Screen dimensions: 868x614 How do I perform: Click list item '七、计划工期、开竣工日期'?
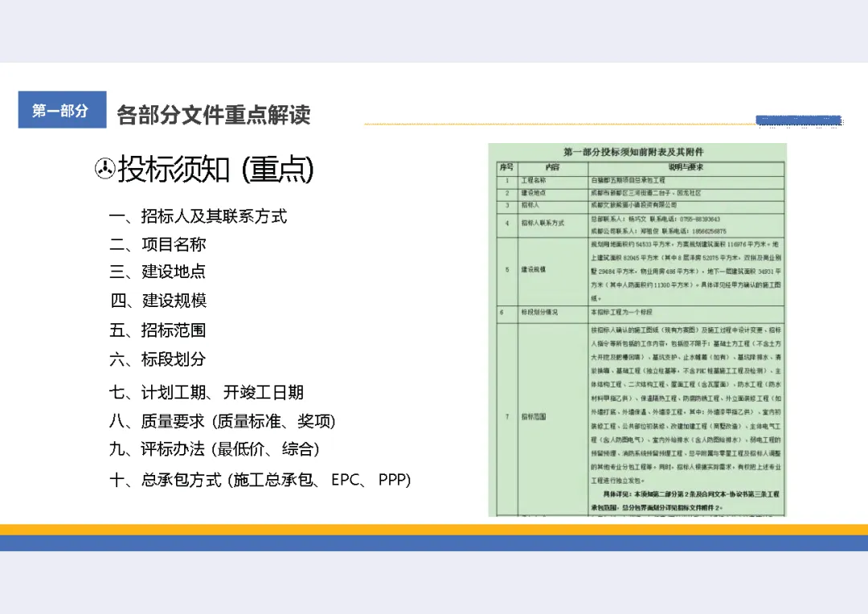[207, 392]
